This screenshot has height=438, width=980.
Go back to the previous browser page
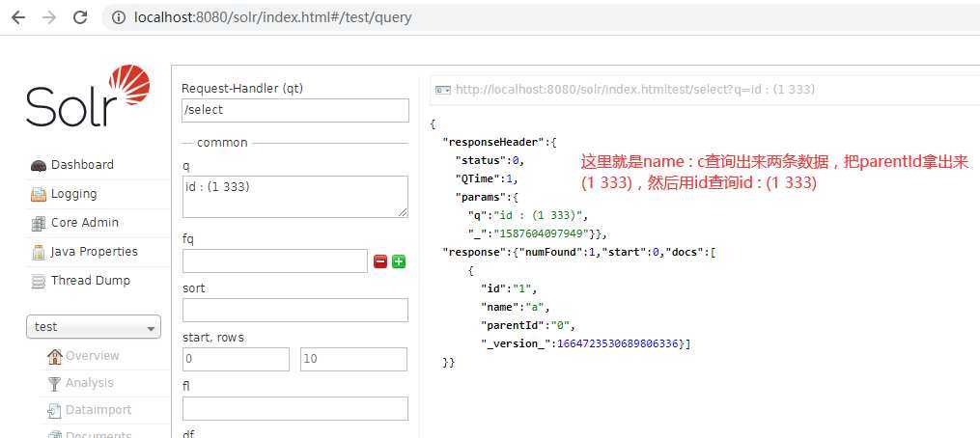(18, 17)
